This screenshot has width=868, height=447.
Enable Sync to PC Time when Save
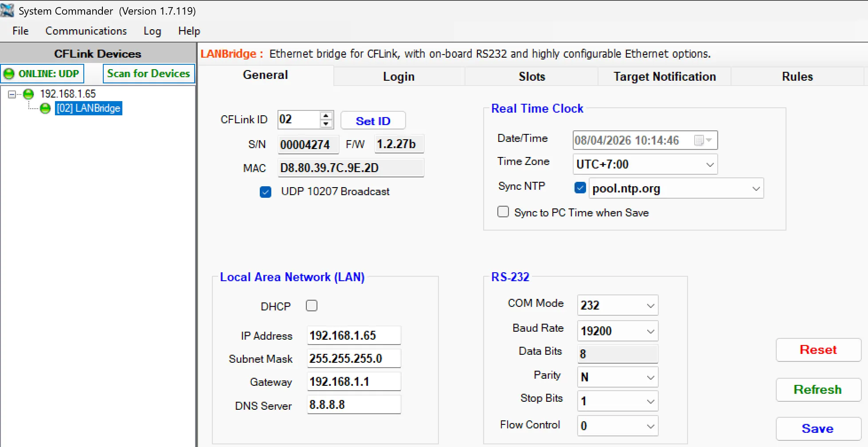pyautogui.click(x=503, y=212)
